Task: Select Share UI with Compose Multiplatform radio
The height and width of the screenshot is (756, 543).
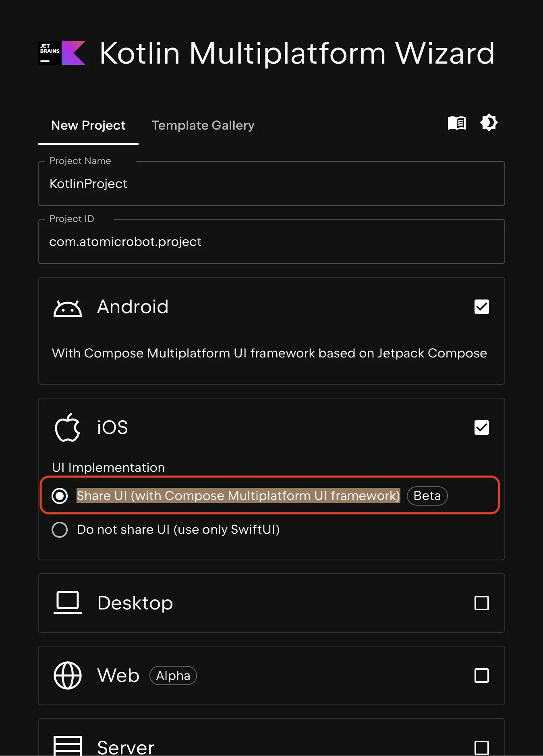Action: tap(60, 496)
